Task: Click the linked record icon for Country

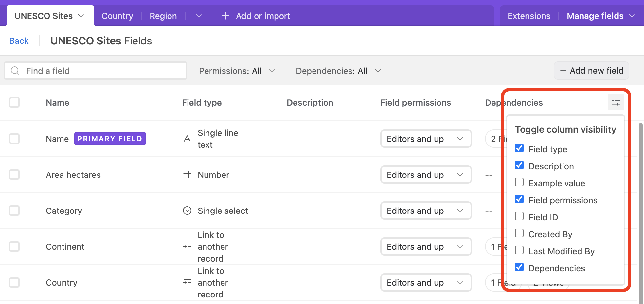Action: click(187, 282)
